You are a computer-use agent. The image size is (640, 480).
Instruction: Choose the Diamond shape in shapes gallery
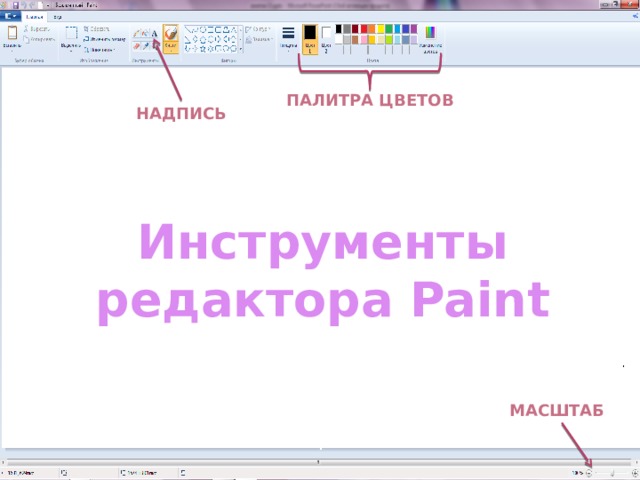(195, 39)
